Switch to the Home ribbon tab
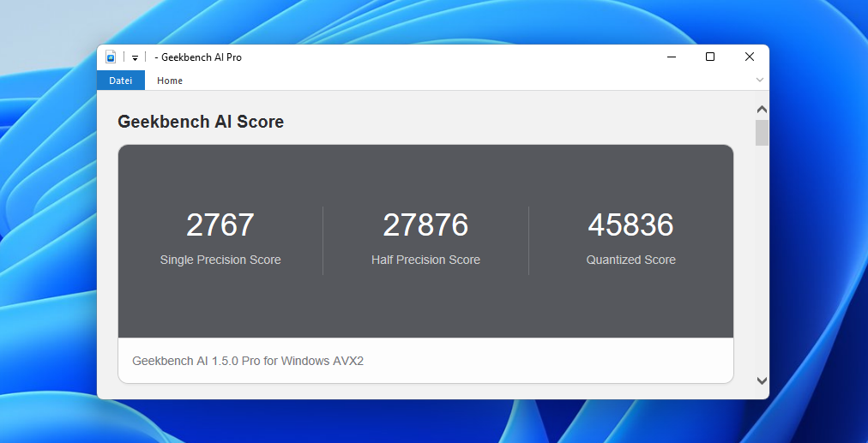Screen dimensions: 868x443 (169, 81)
